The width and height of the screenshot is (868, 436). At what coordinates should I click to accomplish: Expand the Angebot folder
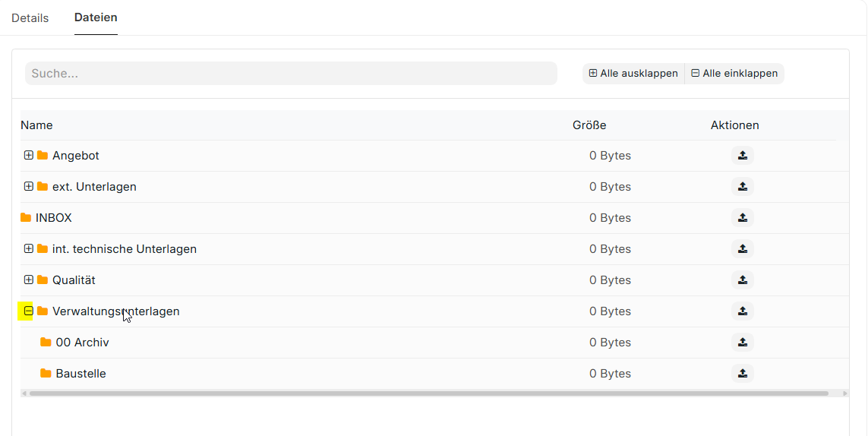29,156
